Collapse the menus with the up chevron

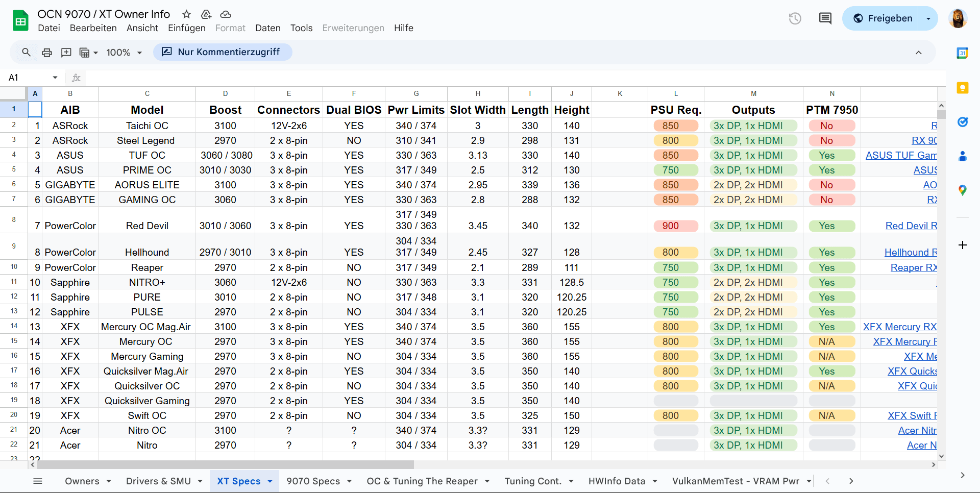[918, 52]
